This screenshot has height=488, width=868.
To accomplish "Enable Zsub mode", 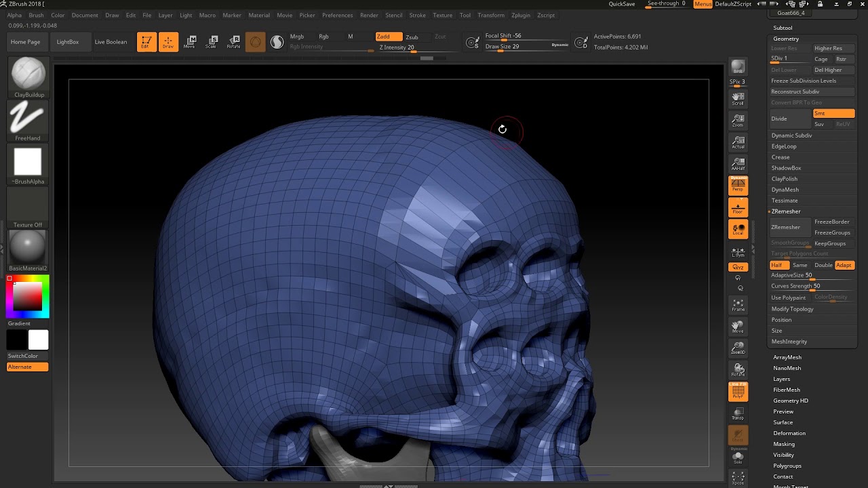I will click(412, 37).
